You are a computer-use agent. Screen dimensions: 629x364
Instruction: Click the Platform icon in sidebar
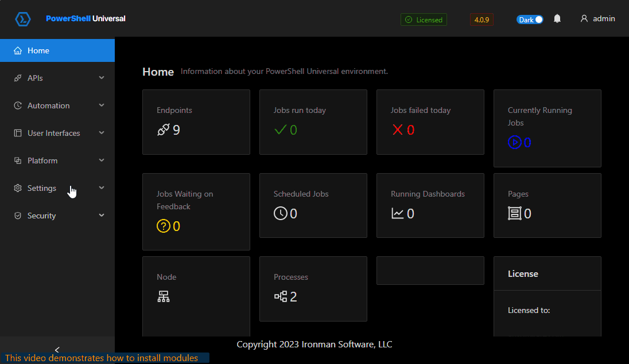[18, 161]
